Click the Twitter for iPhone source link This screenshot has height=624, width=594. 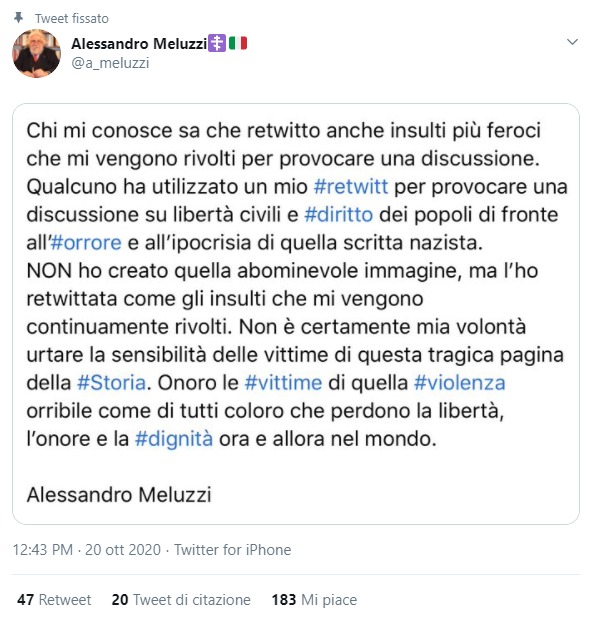(233, 550)
